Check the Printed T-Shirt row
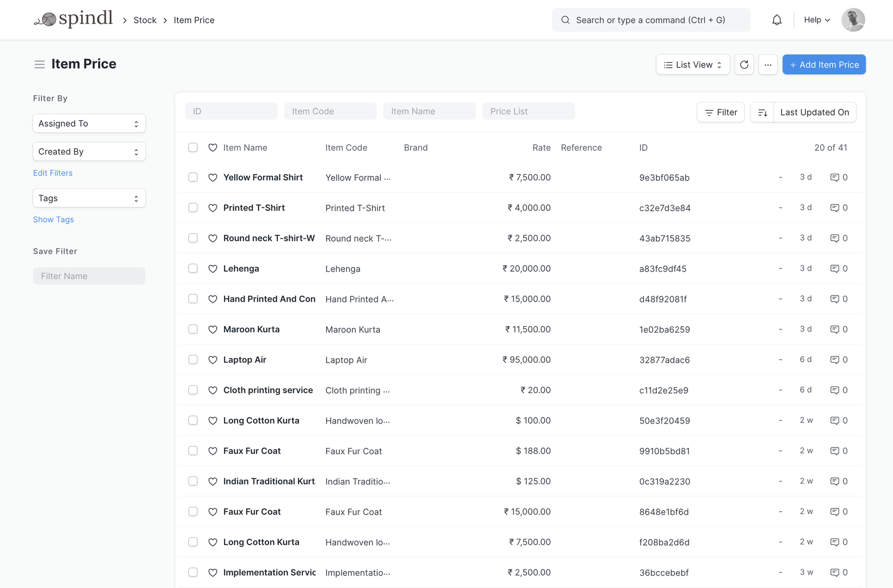 pos(193,208)
